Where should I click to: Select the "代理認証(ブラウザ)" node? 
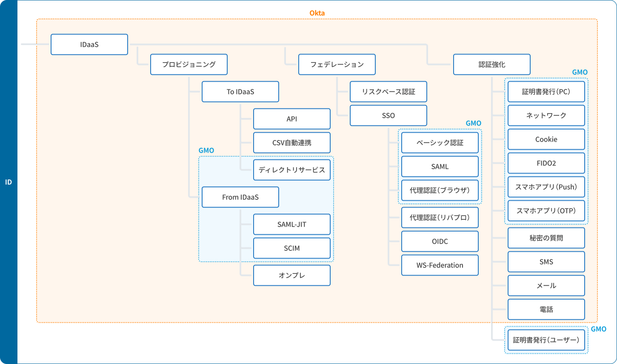coord(440,191)
